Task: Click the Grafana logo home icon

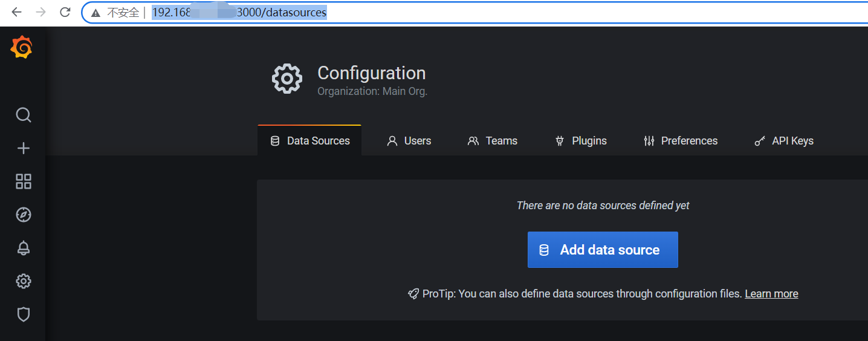Action: pos(22,48)
